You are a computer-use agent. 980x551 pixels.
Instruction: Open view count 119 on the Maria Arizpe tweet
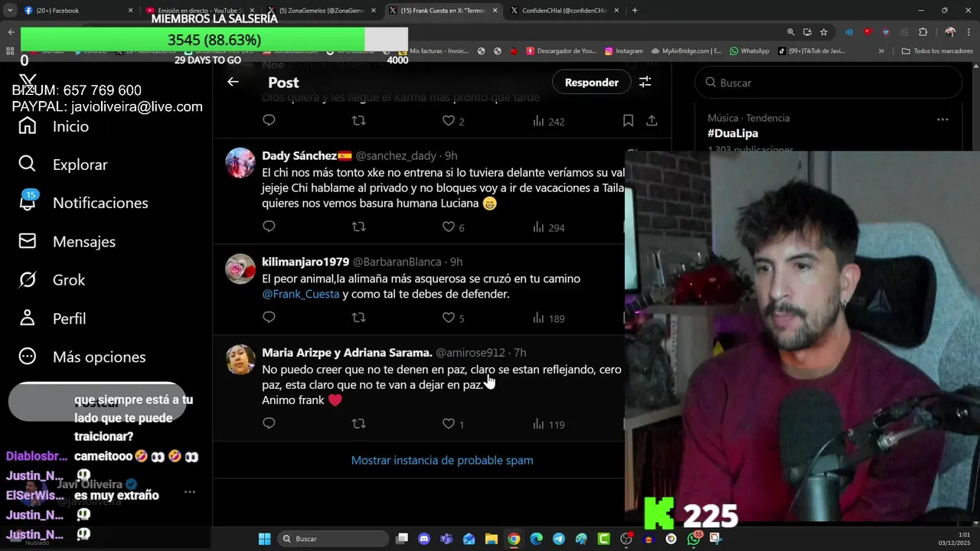pyautogui.click(x=548, y=424)
